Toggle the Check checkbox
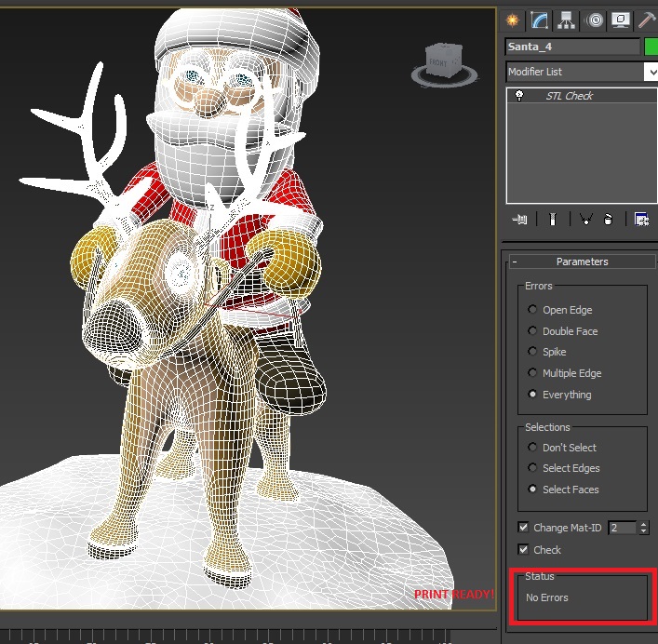The image size is (658, 644). [523, 549]
